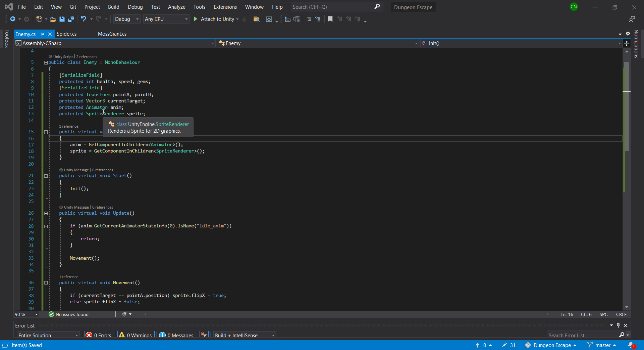The image size is (644, 350).
Task: Open the File menu
Action: pyautogui.click(x=22, y=7)
